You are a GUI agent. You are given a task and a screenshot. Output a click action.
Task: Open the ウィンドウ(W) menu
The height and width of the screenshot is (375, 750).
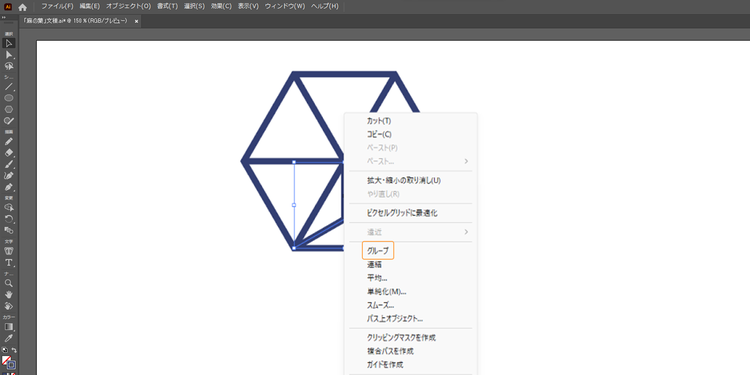pyautogui.click(x=285, y=7)
